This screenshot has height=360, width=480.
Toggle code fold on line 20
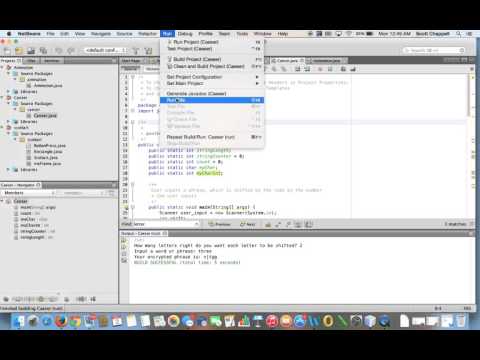pos(133,184)
